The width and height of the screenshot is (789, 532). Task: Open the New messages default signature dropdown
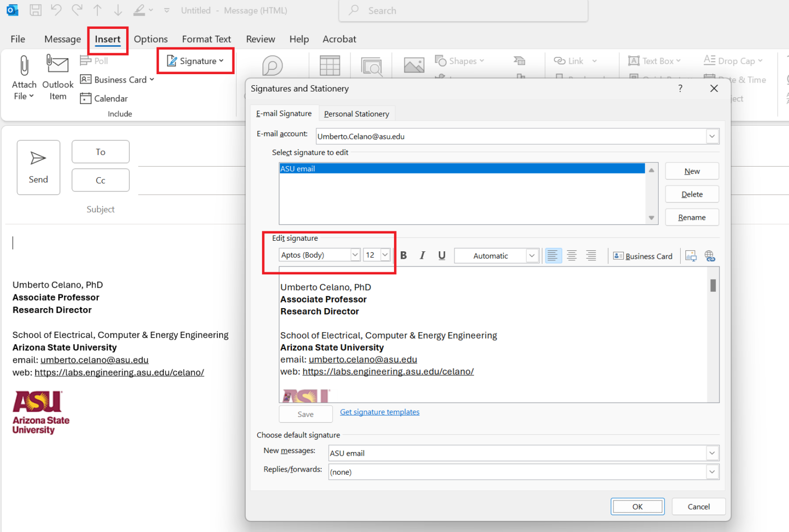[712, 453]
